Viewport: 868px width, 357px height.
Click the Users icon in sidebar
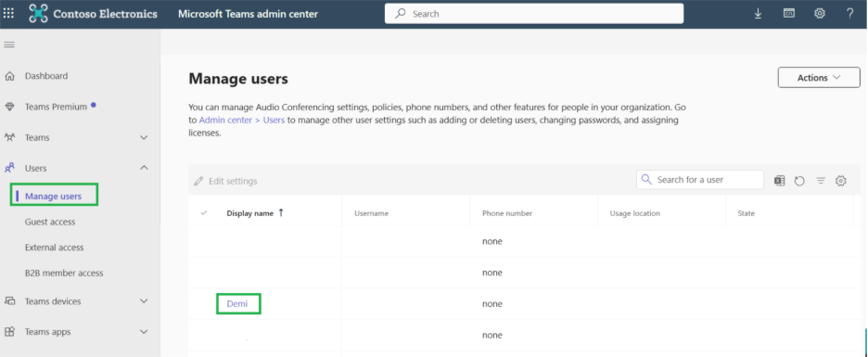pyautogui.click(x=9, y=168)
